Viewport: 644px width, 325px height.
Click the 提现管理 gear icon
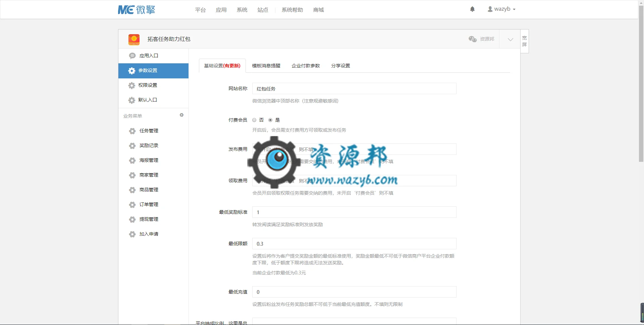tap(132, 219)
